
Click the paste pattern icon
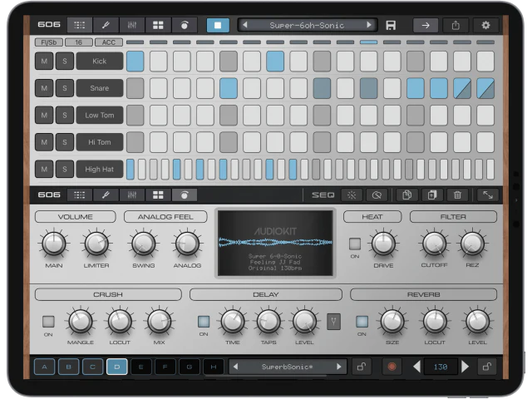coord(432,195)
